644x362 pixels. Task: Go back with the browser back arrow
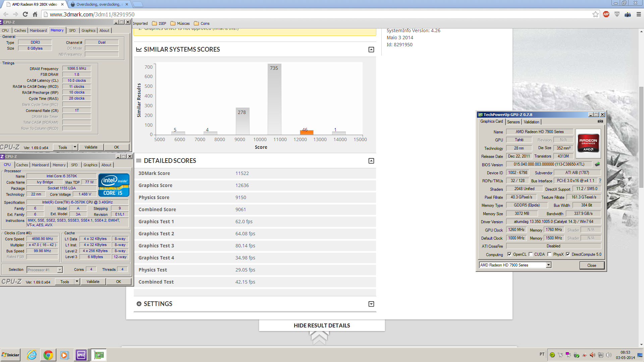tap(6, 14)
